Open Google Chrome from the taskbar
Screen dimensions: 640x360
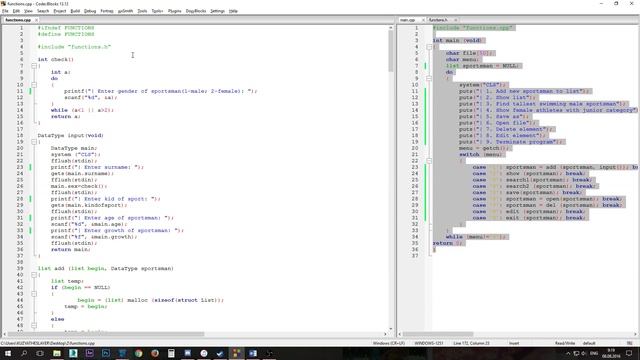[x=138, y=353]
